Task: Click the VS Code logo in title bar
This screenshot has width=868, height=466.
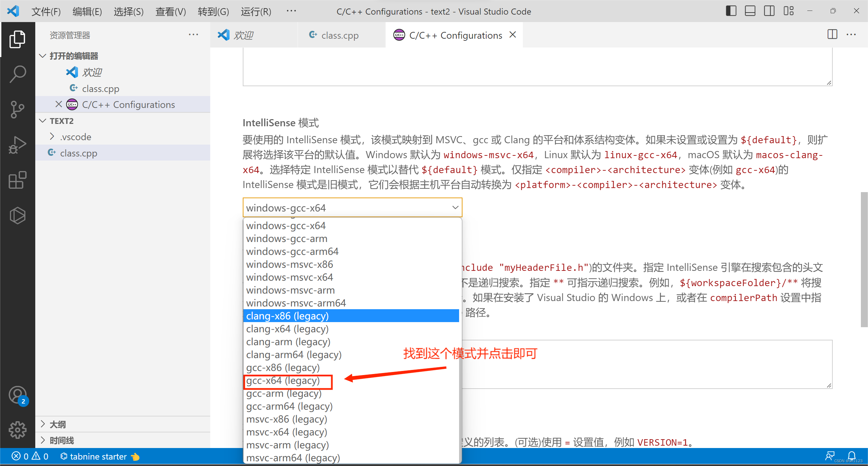Action: pyautogui.click(x=13, y=11)
